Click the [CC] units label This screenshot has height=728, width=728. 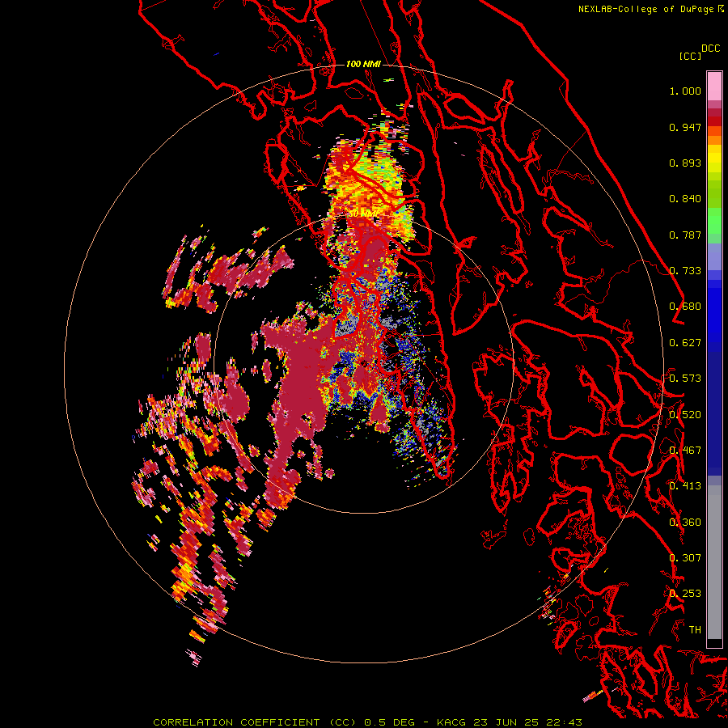click(x=690, y=56)
